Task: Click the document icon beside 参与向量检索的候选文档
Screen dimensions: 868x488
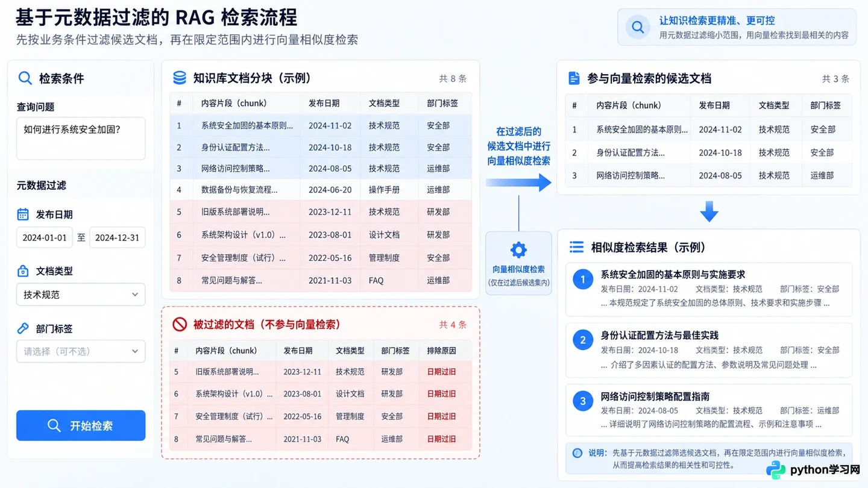Action: click(x=574, y=78)
